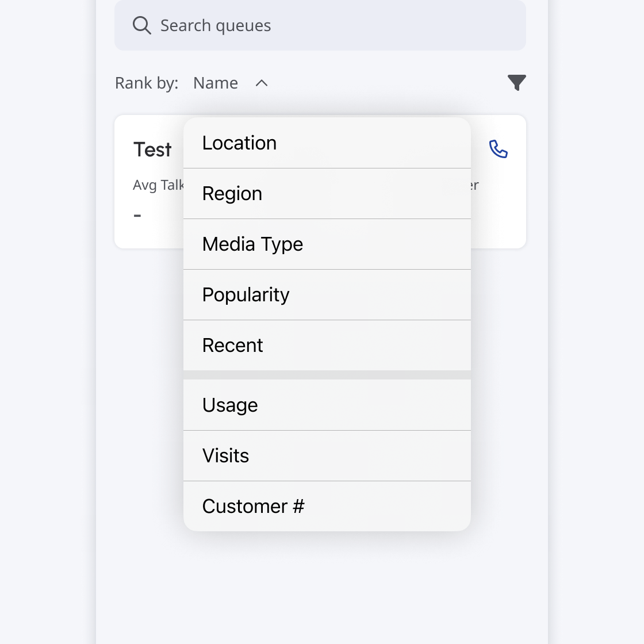Viewport: 644px width, 644px height.
Task: Select the Recent menu entry
Action: click(327, 346)
